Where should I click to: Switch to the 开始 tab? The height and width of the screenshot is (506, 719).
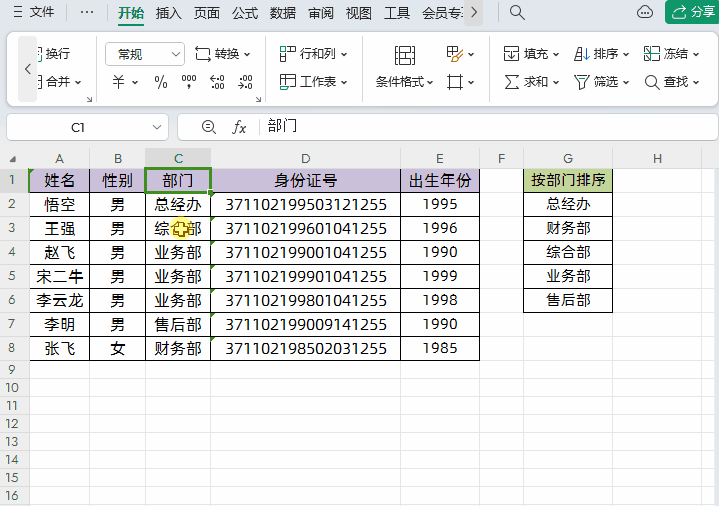pos(131,13)
